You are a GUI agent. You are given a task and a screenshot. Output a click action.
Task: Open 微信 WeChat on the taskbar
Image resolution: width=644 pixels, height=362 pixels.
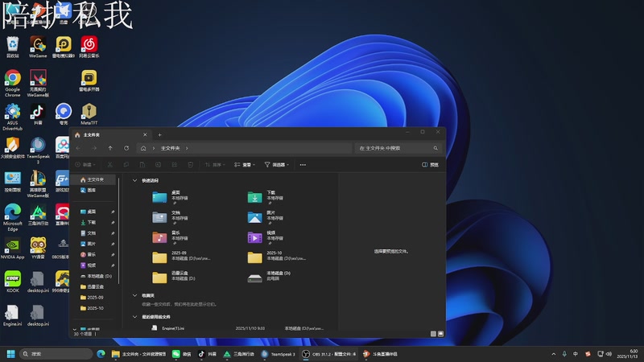182,354
